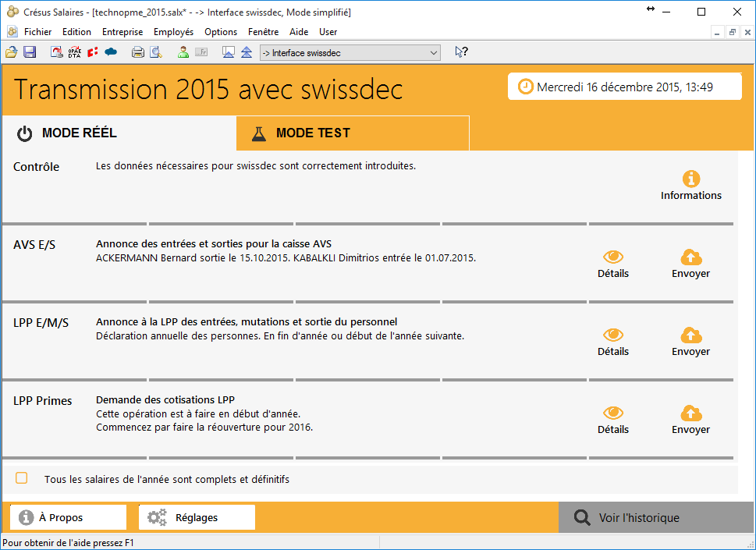Click the blue cloud toolbar icon
756x550 pixels.
click(x=111, y=52)
